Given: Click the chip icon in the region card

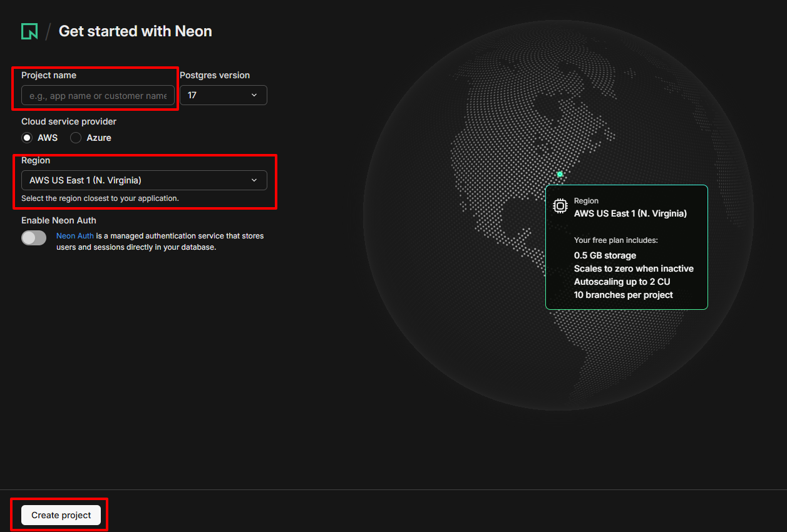Looking at the screenshot, I should (x=560, y=206).
